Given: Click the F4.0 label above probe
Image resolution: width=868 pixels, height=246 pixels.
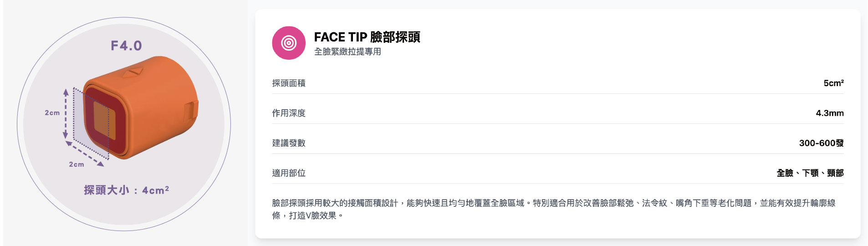Looking at the screenshot, I should 126,46.
